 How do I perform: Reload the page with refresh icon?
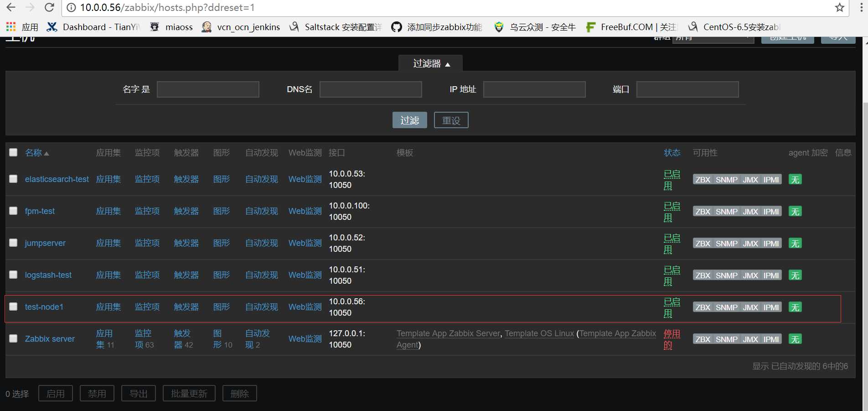pyautogui.click(x=49, y=7)
